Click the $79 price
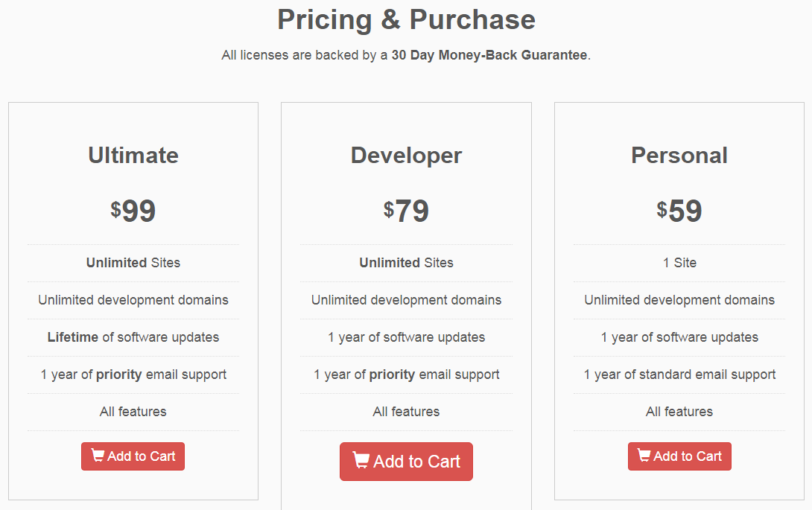Screen dimensions: 812x510 406,211
